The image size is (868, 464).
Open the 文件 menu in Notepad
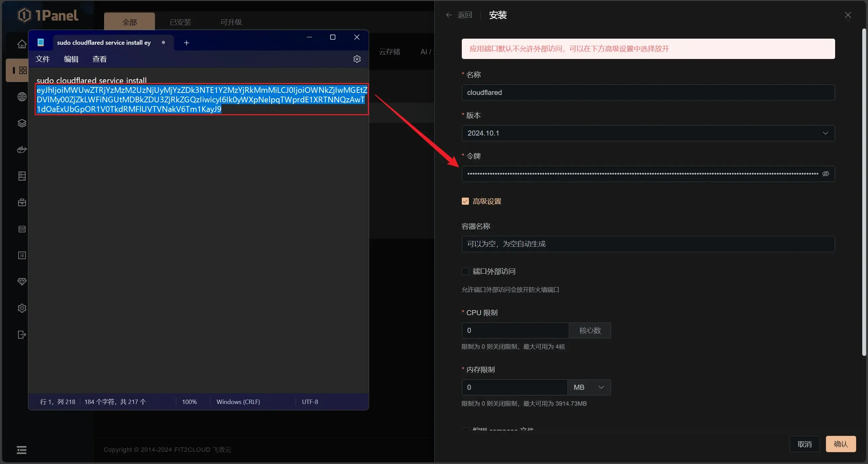pos(43,59)
